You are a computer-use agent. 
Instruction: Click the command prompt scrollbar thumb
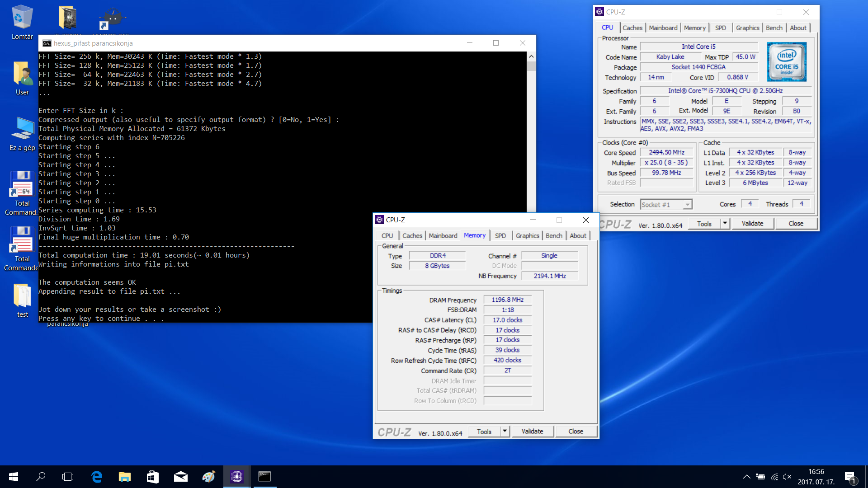click(531, 66)
